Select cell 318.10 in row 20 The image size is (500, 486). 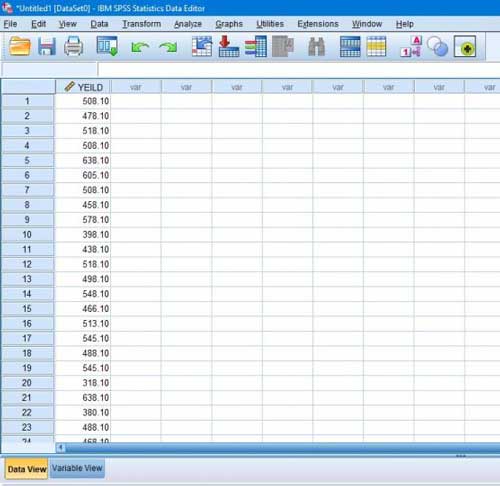tap(83, 383)
